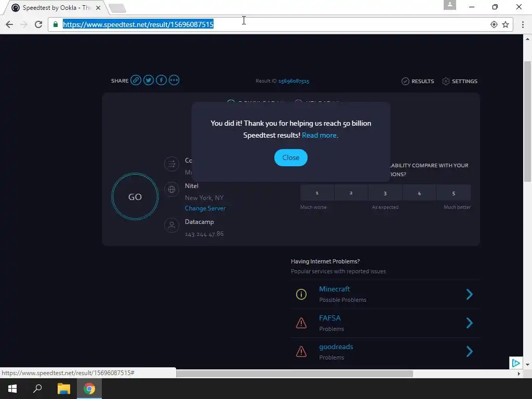
Task: Click New York, NY server location
Action: [204, 198]
